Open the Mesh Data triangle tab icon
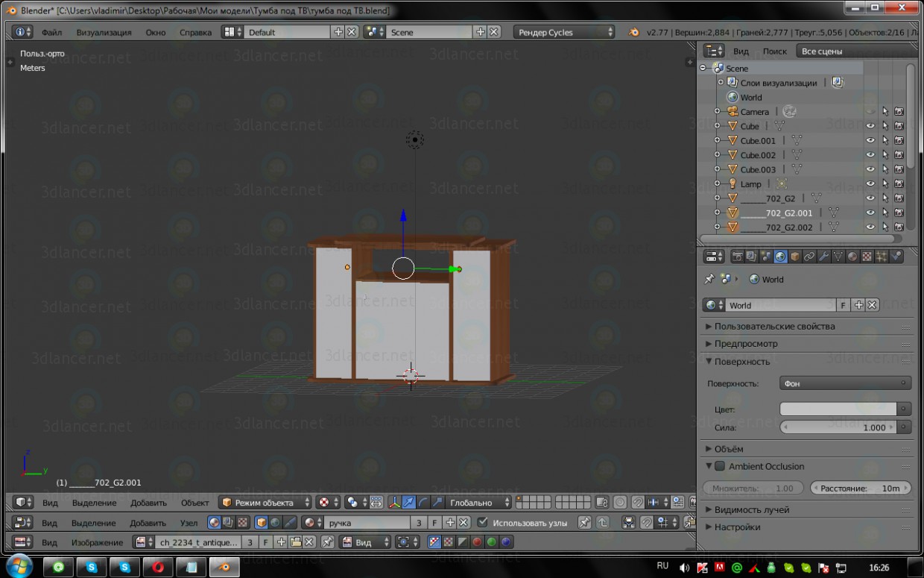Viewport: 924px width, 578px height. click(838, 257)
